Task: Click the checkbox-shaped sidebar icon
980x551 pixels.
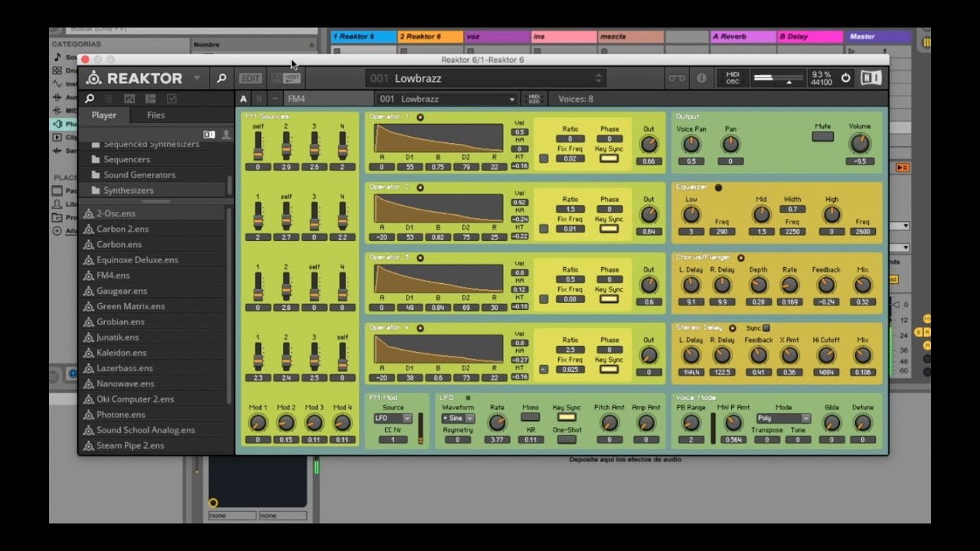Action: click(x=171, y=99)
